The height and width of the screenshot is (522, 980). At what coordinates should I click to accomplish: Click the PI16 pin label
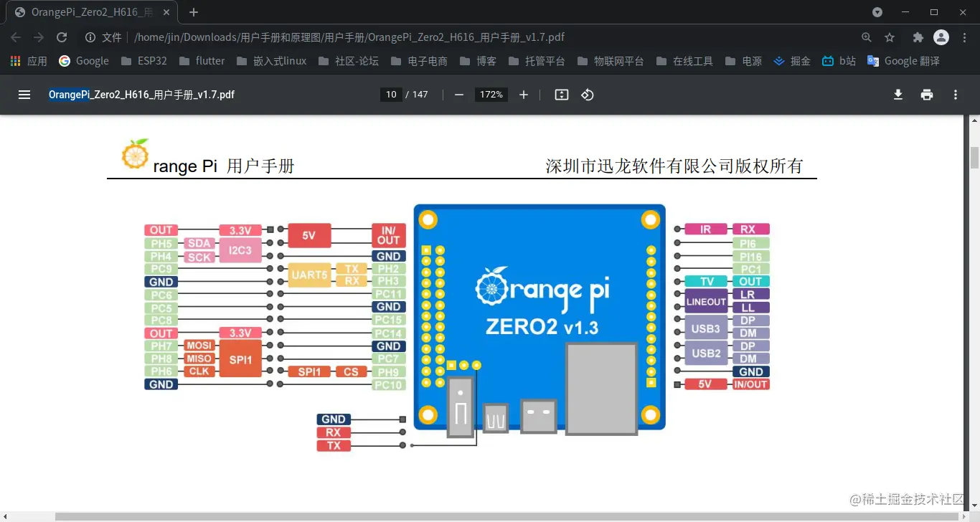750,257
